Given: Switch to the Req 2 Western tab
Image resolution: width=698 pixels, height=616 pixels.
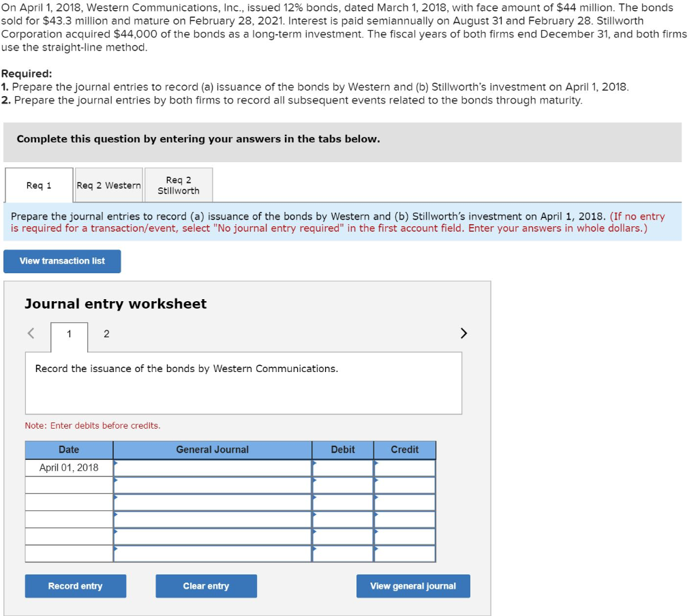Looking at the screenshot, I should pyautogui.click(x=108, y=185).
